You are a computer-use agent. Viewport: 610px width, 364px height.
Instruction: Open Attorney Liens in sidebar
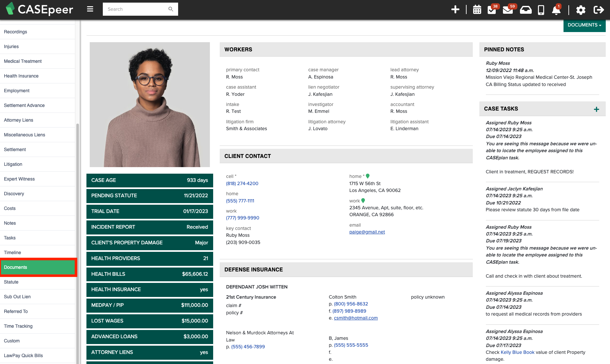[38, 120]
